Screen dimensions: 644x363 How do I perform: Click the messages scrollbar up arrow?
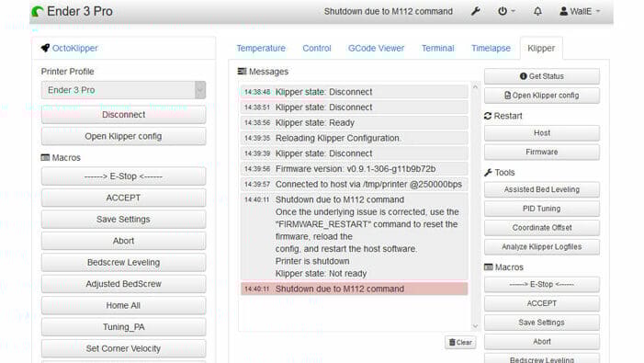(x=475, y=87)
